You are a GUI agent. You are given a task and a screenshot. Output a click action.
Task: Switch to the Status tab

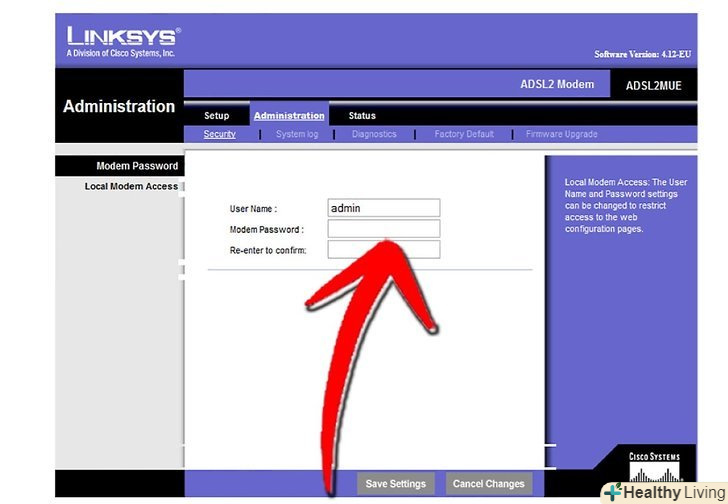point(362,116)
